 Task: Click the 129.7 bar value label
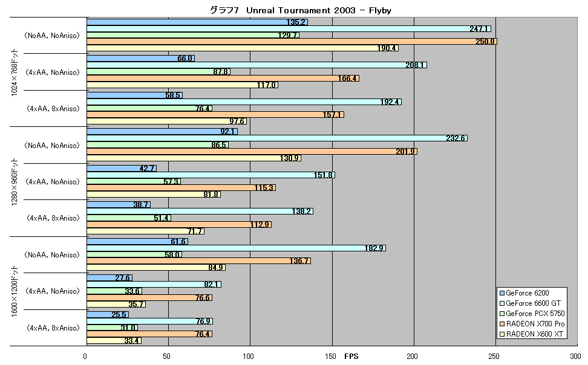point(287,35)
